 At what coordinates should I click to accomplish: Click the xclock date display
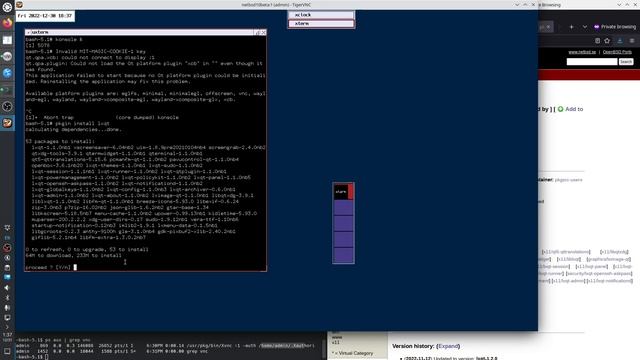click(45, 16)
